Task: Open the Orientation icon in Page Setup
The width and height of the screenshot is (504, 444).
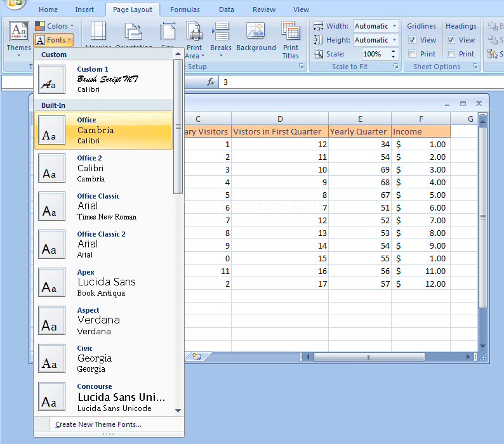Action: (x=133, y=32)
